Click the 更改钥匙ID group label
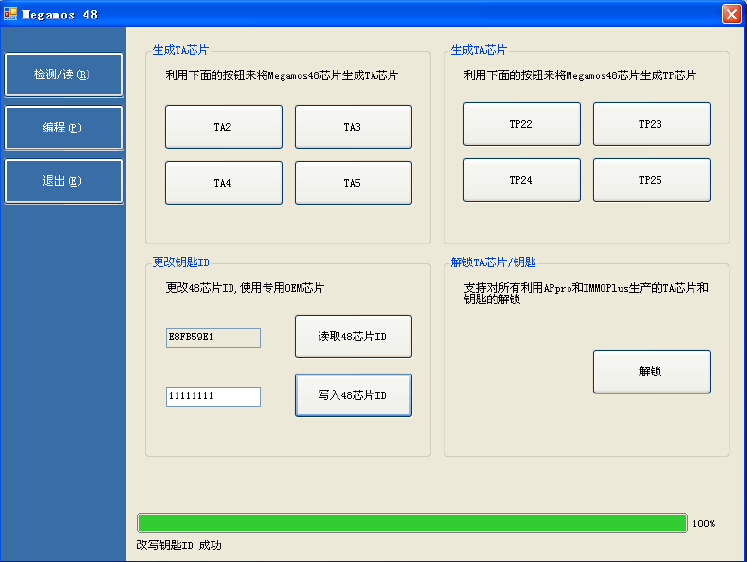Viewport: 747px width, 562px height. coord(181,262)
